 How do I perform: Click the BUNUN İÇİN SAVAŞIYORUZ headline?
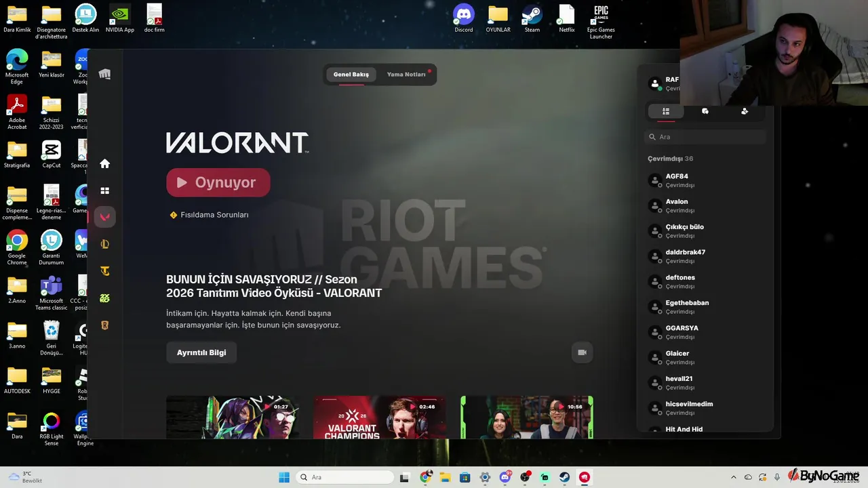274,286
